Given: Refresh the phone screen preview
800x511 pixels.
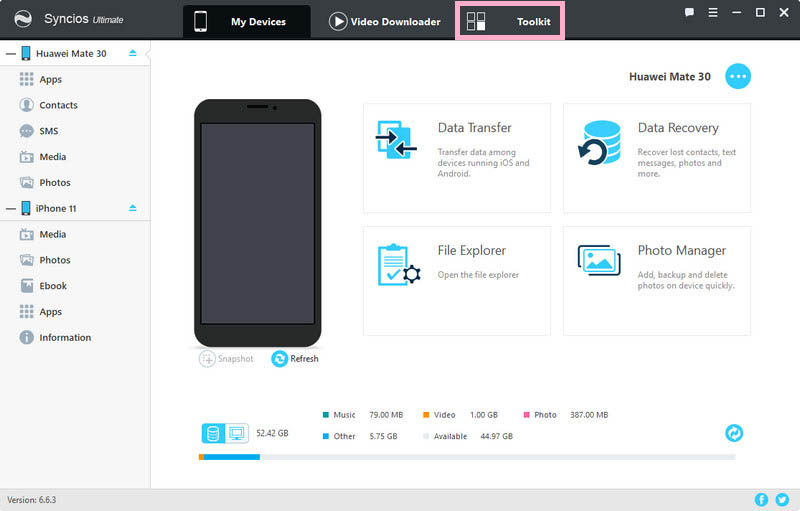Looking at the screenshot, I should point(295,359).
